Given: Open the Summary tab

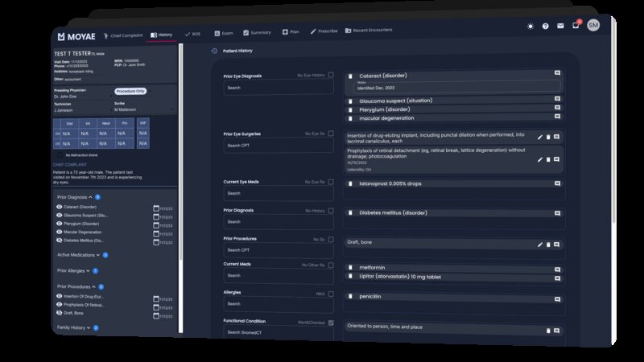Looking at the screenshot, I should (x=257, y=32).
